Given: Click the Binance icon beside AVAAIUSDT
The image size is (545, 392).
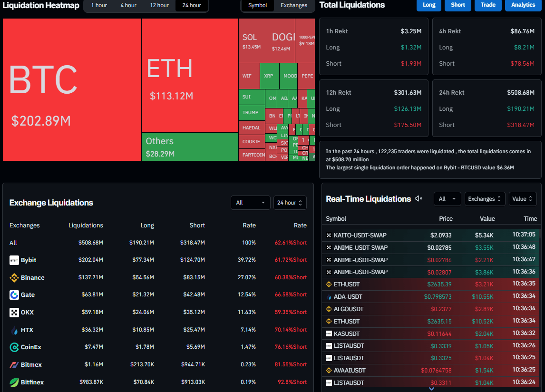Looking at the screenshot, I should (329, 371).
